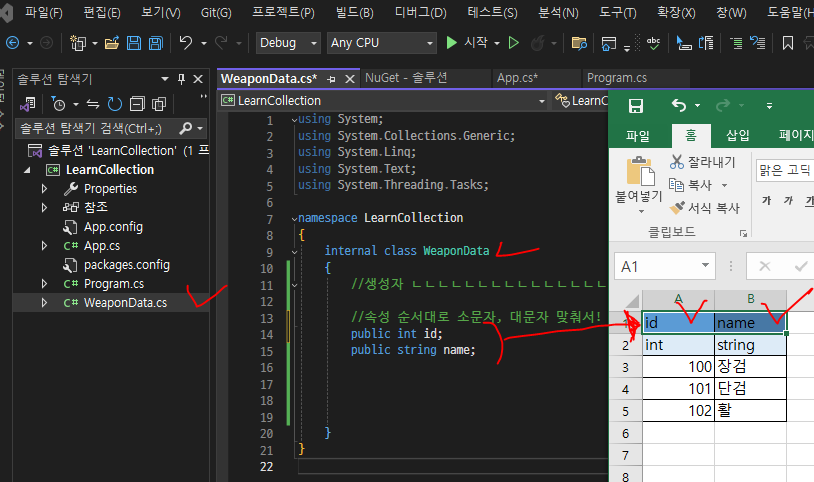The height and width of the screenshot is (482, 814).
Task: Open Excel clipboard dialog launcher
Action: tap(743, 233)
